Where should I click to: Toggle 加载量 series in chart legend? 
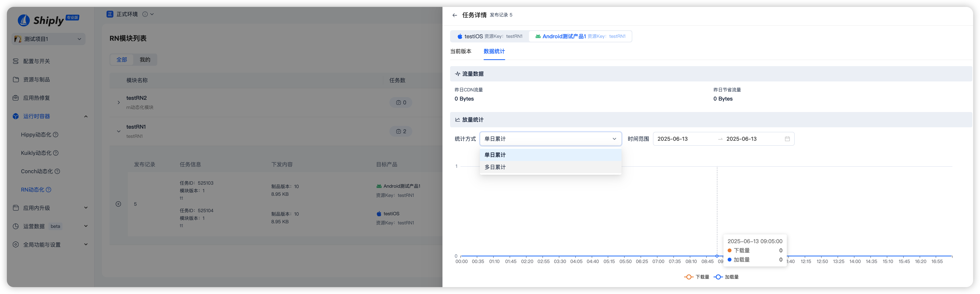[726, 277]
